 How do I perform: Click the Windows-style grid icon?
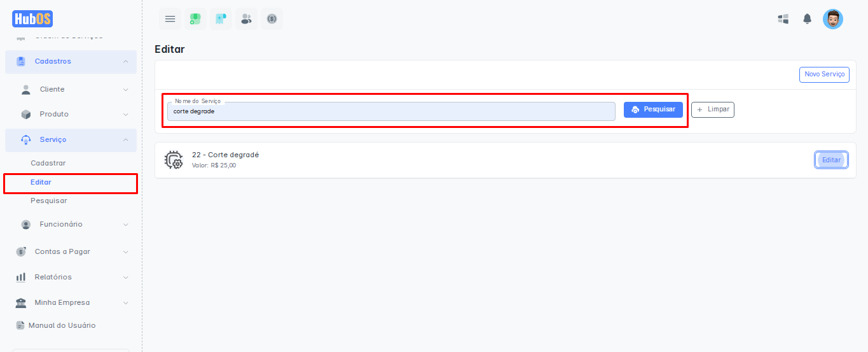tap(783, 19)
